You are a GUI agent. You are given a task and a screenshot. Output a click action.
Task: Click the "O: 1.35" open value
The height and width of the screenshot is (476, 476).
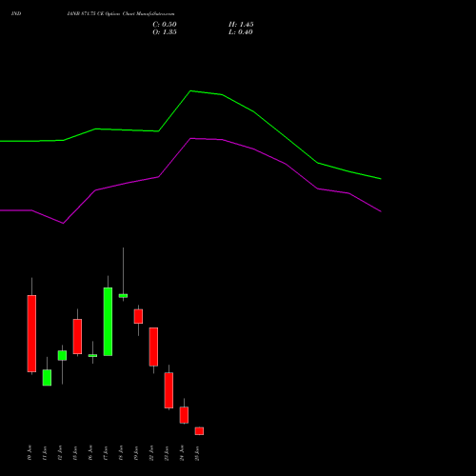[165, 32]
